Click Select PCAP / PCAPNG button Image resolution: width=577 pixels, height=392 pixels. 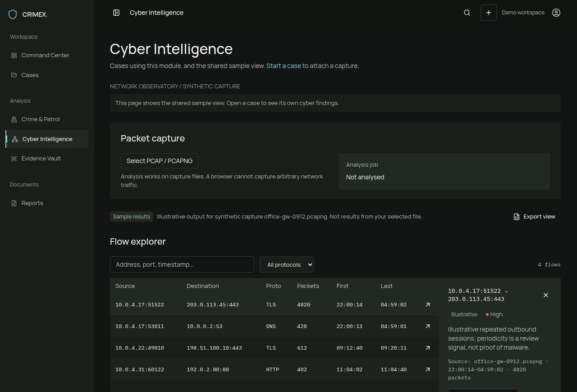(160, 161)
